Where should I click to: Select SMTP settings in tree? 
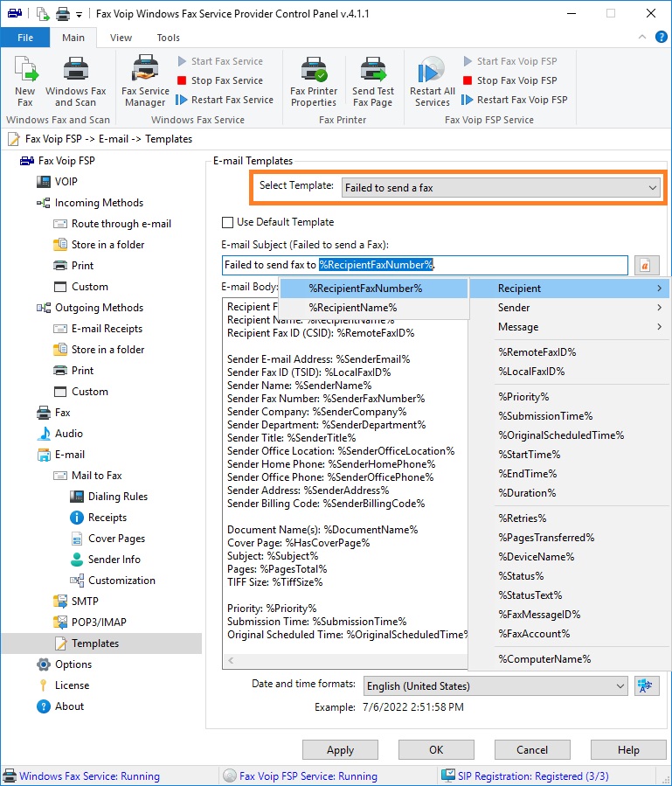tap(85, 601)
